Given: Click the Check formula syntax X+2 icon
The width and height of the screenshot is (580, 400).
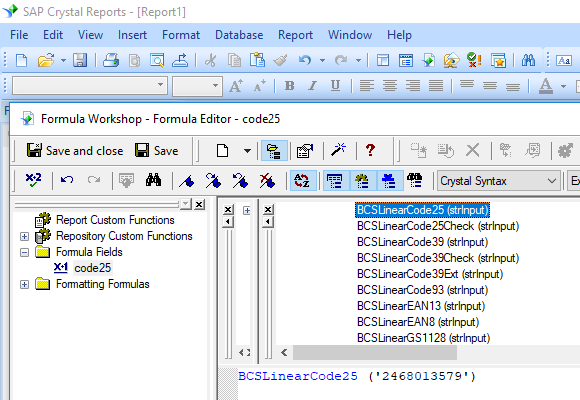Looking at the screenshot, I should point(34,180).
